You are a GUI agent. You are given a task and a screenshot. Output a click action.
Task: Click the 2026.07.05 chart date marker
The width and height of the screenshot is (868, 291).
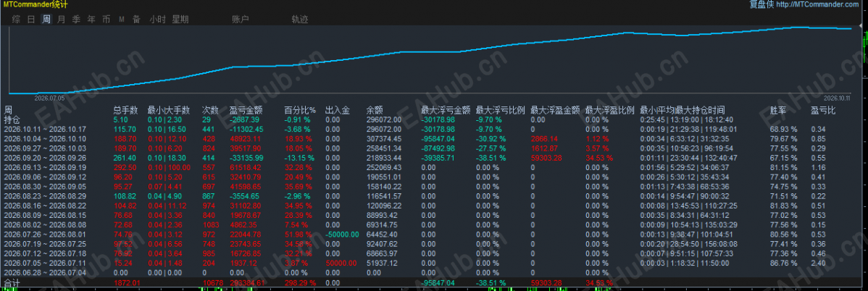(x=50, y=98)
